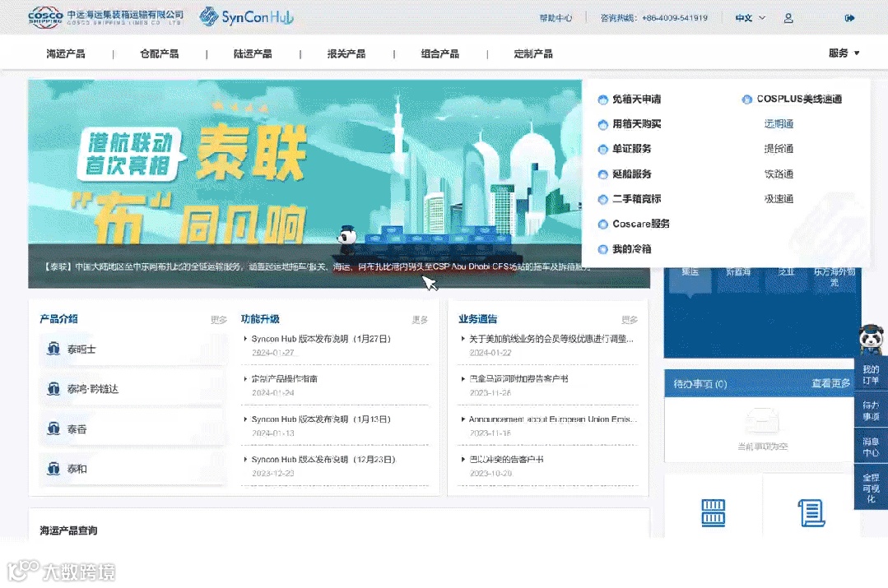Click the user account icon in header
888x588 pixels.
[788, 18]
